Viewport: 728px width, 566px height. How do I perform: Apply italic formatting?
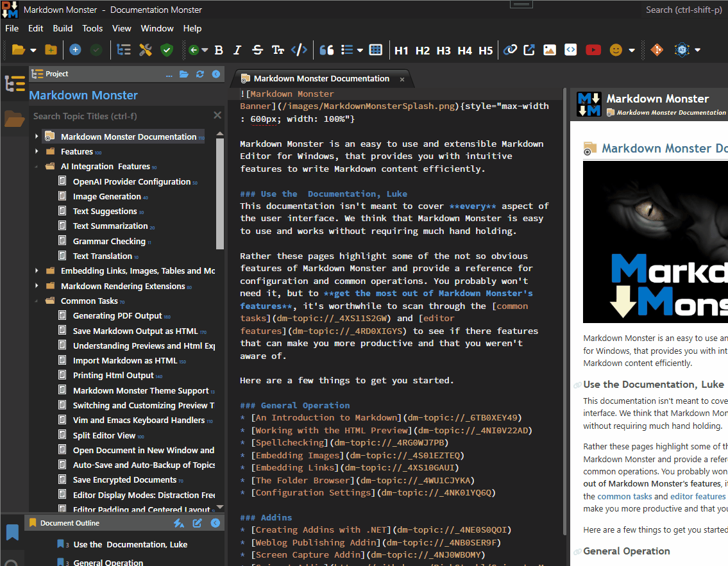coord(237,50)
